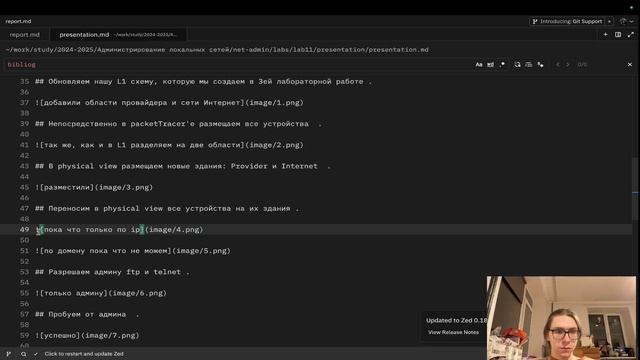
Task: Click line number 35 in the gutter
Action: click(24, 82)
